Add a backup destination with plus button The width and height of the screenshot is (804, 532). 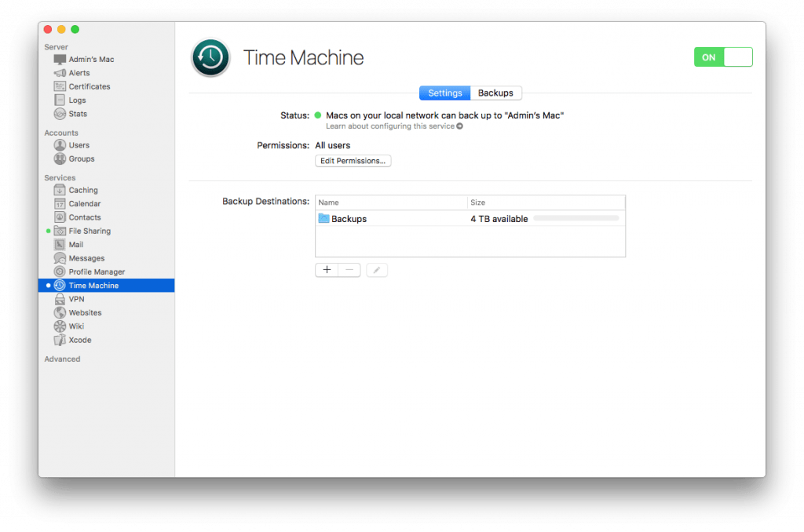(x=327, y=269)
